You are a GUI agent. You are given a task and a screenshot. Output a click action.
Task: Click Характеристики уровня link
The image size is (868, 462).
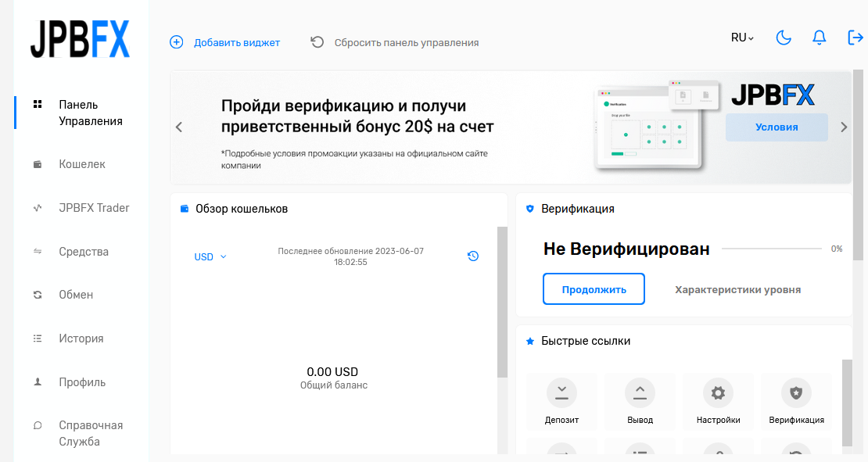737,289
